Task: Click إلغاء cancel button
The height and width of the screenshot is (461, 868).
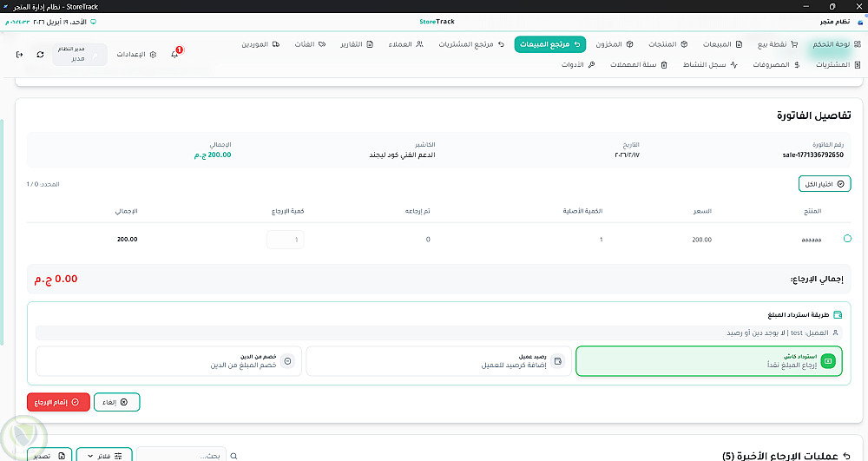Action: coord(117,402)
